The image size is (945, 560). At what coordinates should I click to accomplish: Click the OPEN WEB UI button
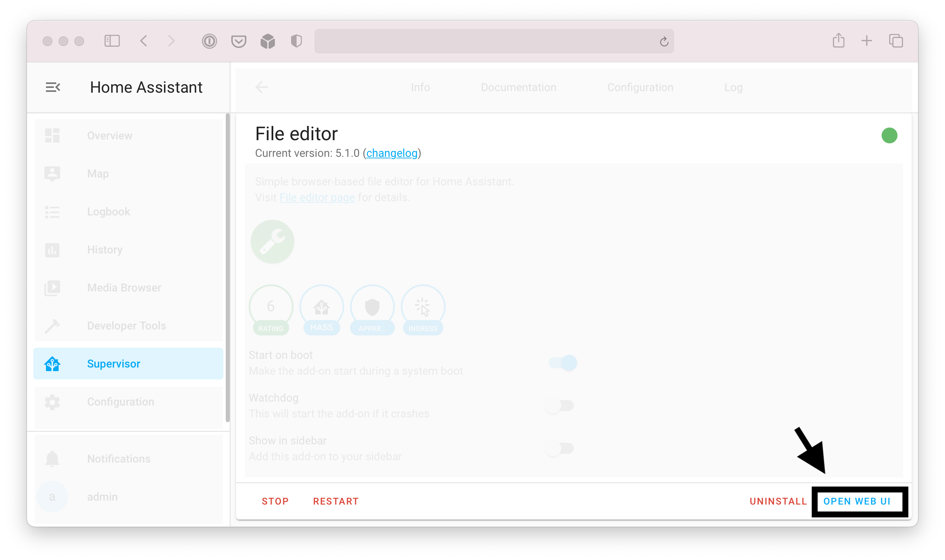pos(857,501)
